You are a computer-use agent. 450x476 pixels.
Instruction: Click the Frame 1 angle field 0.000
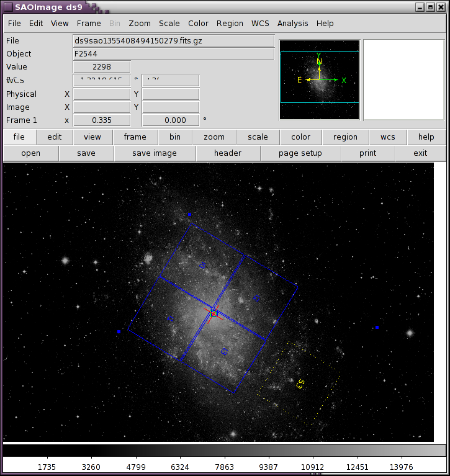pos(171,120)
